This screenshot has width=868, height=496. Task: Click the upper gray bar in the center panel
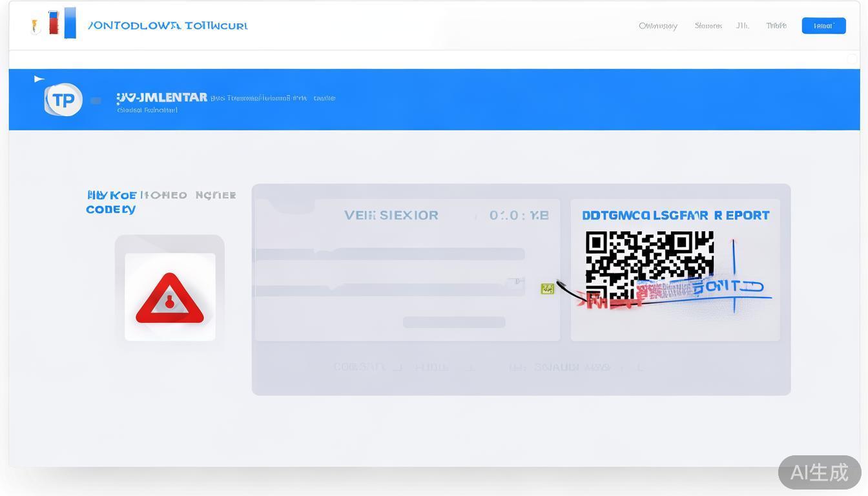(x=390, y=254)
